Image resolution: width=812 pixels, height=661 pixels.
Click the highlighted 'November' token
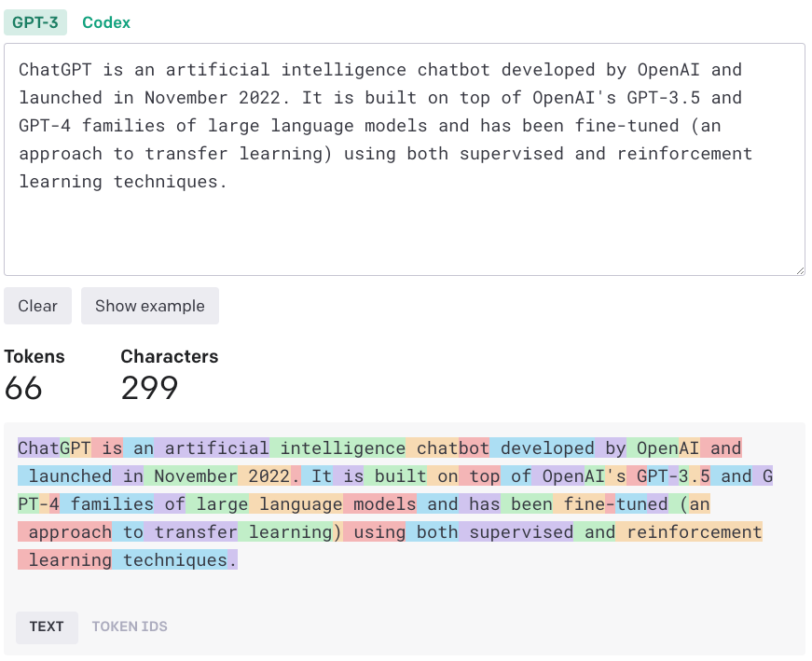(x=191, y=476)
